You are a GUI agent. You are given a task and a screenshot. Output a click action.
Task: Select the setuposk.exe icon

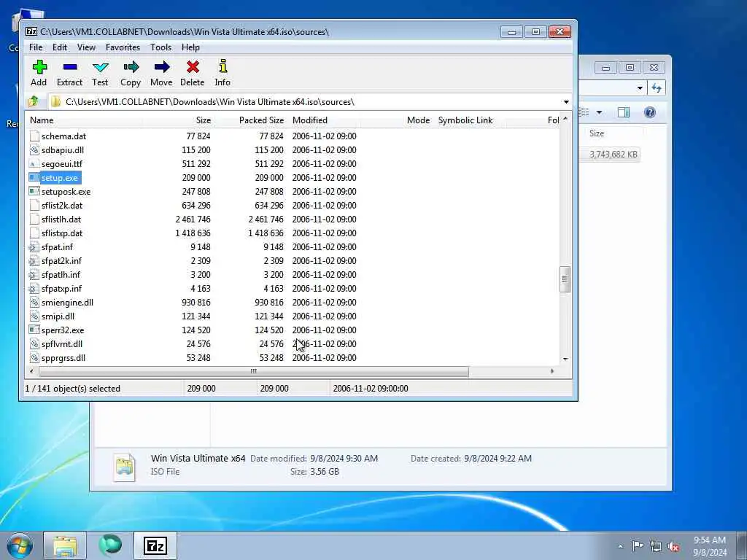(34, 192)
